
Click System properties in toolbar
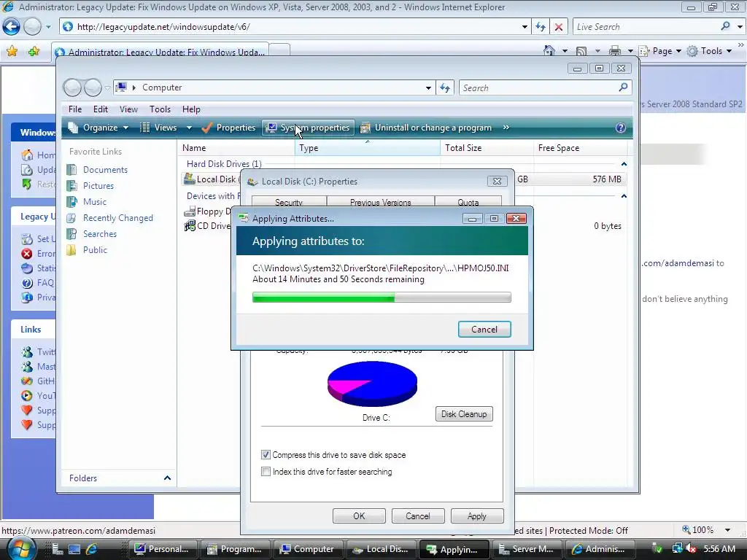(x=309, y=128)
